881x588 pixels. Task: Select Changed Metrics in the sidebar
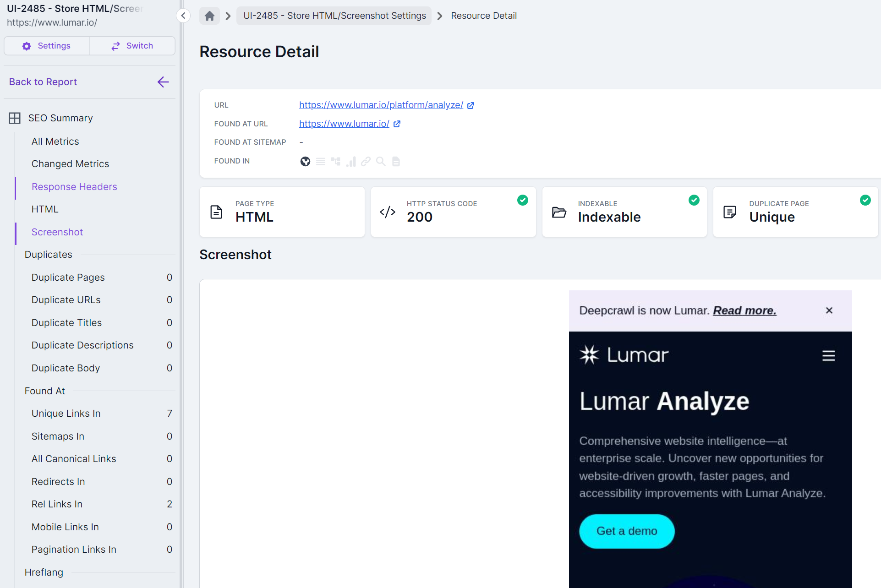[x=70, y=164]
